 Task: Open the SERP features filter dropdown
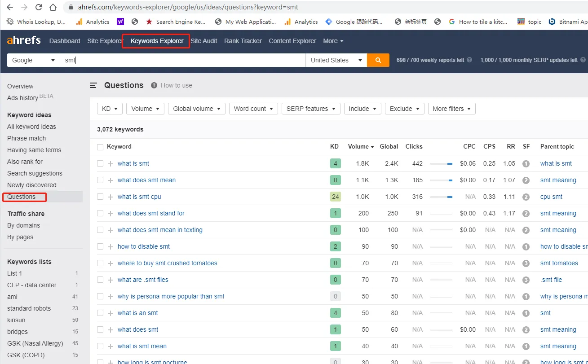pos(311,109)
